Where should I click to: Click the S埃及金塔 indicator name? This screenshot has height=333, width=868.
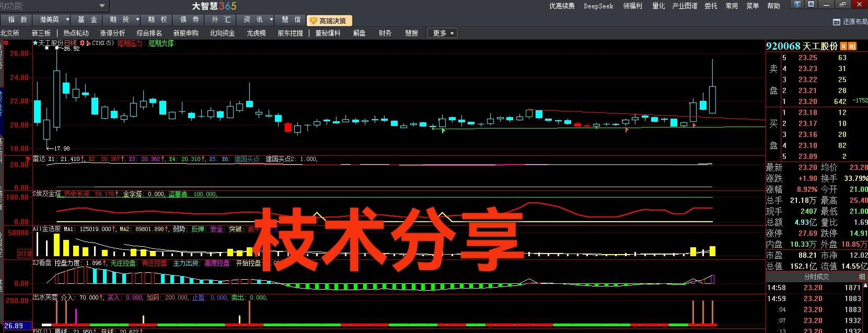pos(47,194)
